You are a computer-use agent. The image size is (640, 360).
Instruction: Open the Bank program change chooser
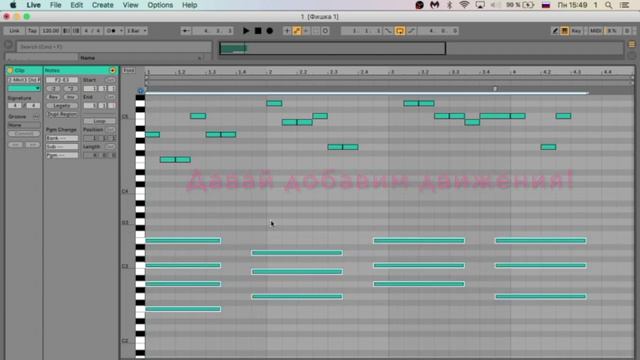tap(62, 138)
